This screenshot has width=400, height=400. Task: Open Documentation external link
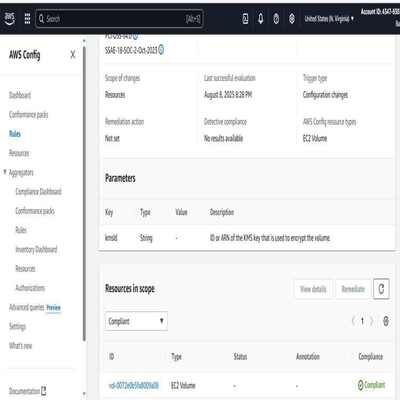(x=28, y=391)
